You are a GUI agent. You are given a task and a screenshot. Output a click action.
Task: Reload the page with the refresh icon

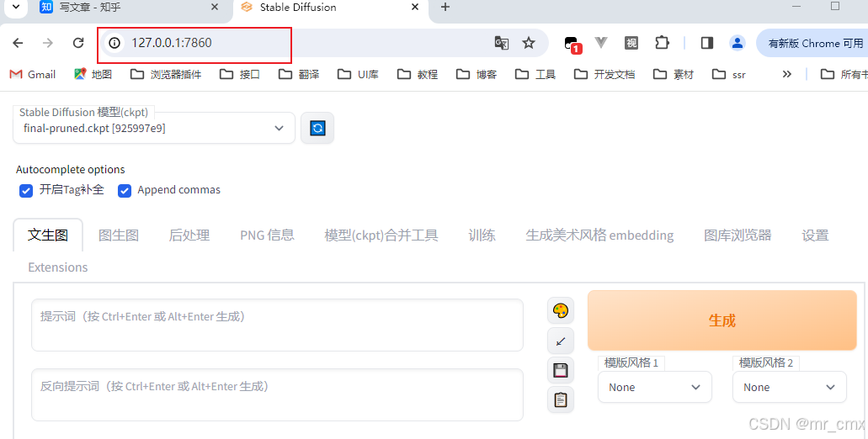click(78, 43)
